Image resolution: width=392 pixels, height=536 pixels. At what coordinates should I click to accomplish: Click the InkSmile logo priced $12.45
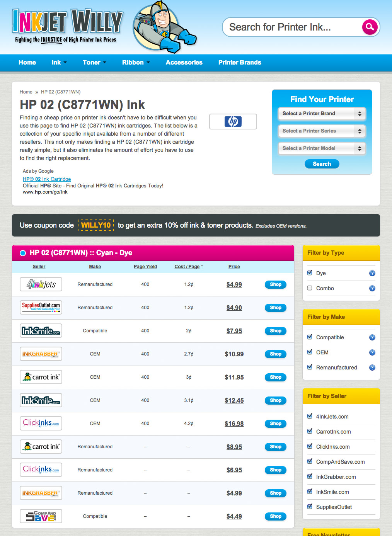(41, 400)
